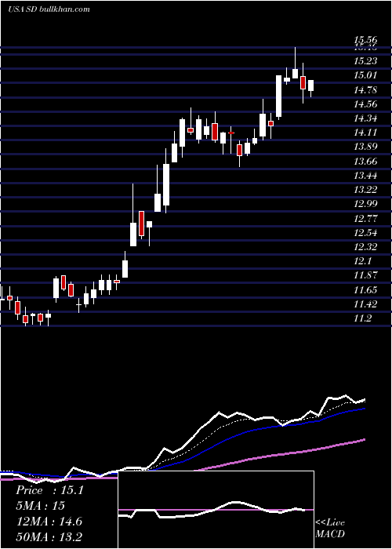This screenshot has width=392, height=549.
Task: Select the 15.23 price axis label
Action: coord(365,61)
